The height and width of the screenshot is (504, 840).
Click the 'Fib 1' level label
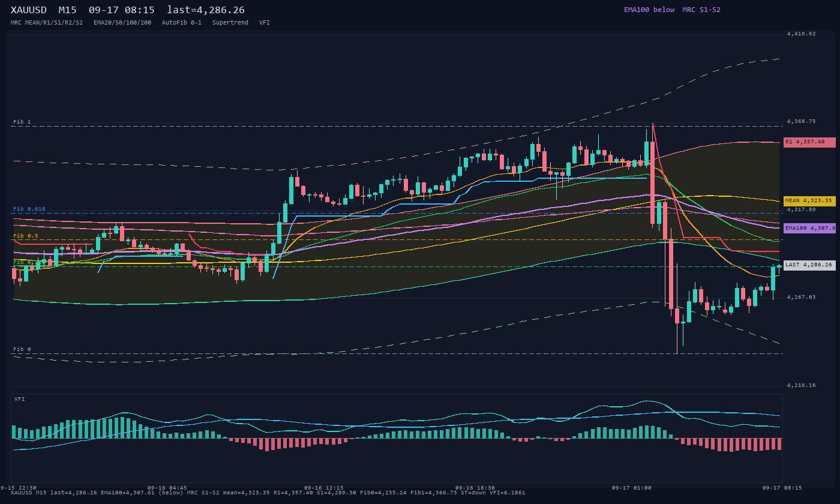tap(22, 122)
